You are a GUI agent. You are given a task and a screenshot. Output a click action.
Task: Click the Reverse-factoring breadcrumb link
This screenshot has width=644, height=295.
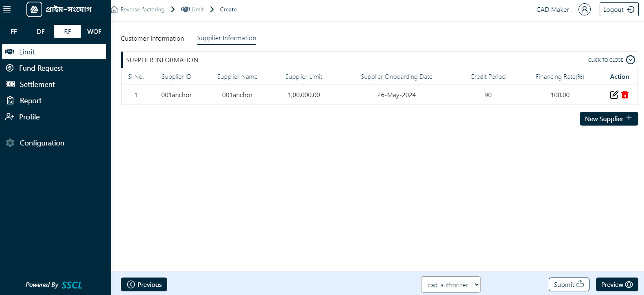[x=142, y=9]
